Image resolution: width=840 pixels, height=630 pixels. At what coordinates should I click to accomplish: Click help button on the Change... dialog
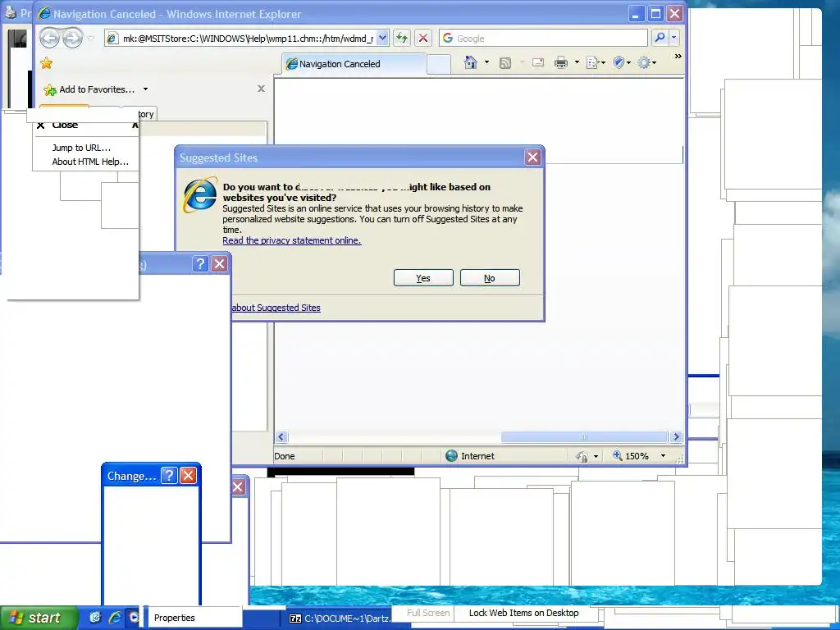tap(169, 475)
